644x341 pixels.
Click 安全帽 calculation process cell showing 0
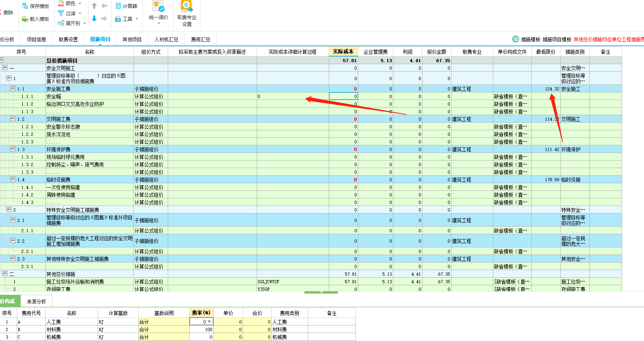coord(293,96)
